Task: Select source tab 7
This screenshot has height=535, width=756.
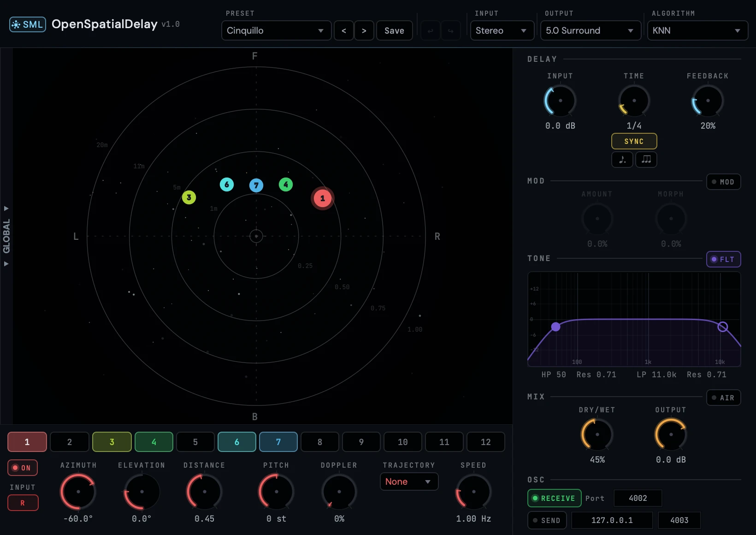Action: click(278, 442)
